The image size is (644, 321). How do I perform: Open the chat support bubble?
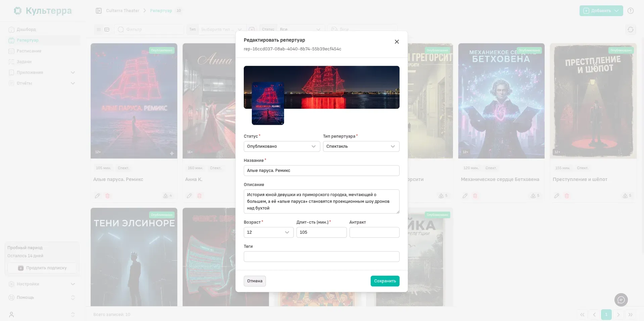click(621, 300)
